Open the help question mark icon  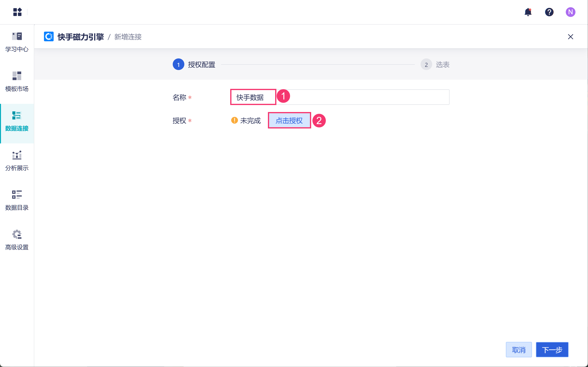549,12
